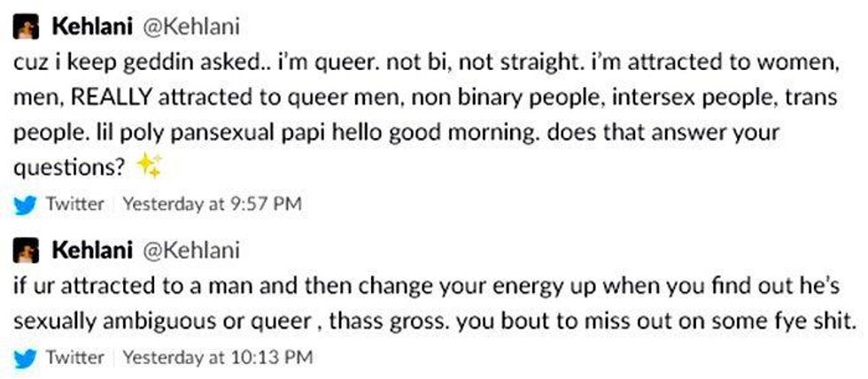Image resolution: width=868 pixels, height=379 pixels.
Task: Click the 'Twitter' label next to 10:13 PM
Action: click(x=74, y=357)
